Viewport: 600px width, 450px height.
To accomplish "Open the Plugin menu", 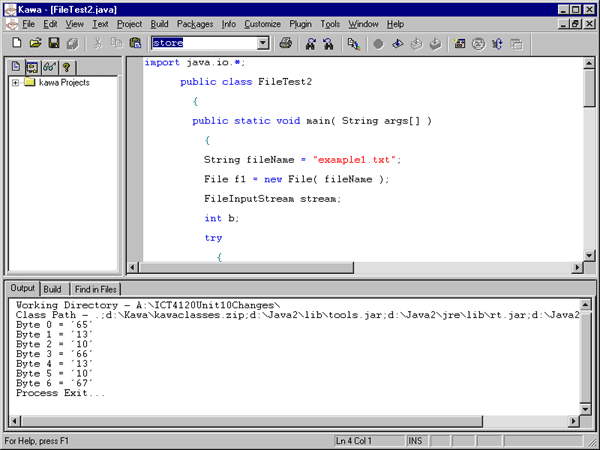I will pyautogui.click(x=300, y=24).
